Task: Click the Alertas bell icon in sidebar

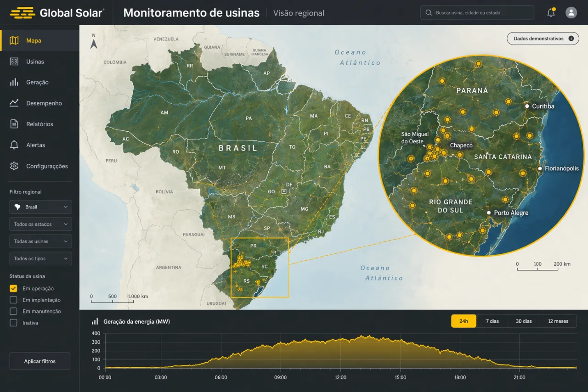Action: [14, 145]
